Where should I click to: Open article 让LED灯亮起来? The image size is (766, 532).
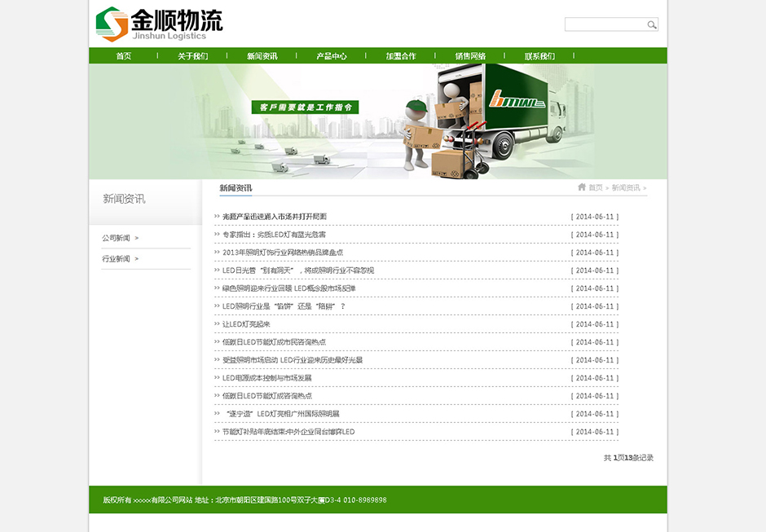click(x=246, y=324)
